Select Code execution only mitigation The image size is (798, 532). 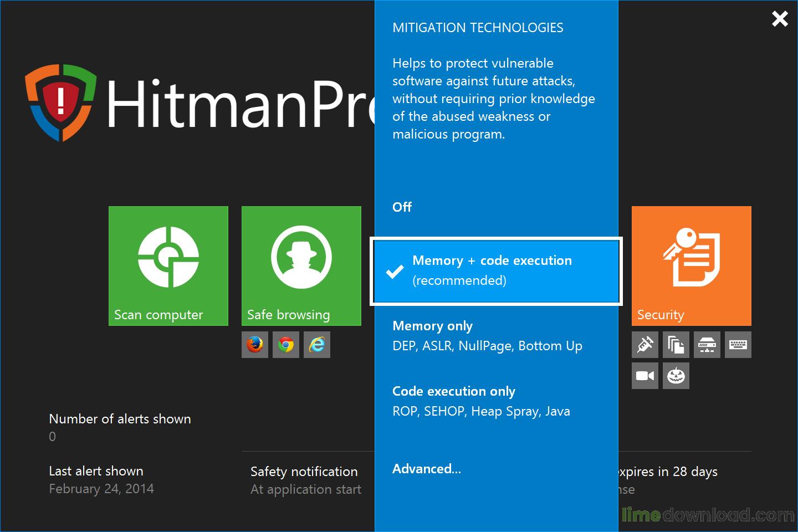453,391
